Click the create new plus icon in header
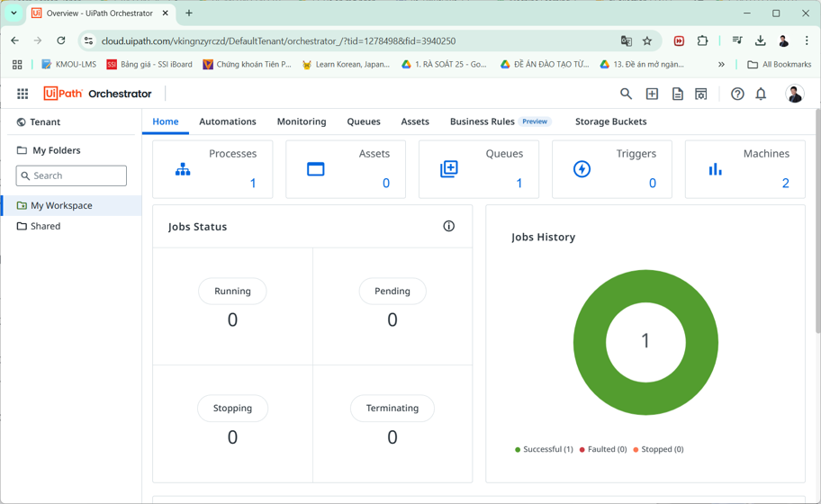The image size is (821, 504). tap(652, 94)
